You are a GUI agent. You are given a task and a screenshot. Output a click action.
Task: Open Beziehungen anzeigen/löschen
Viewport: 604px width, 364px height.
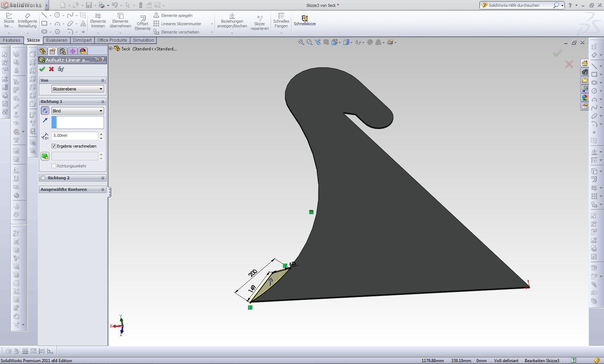(232, 21)
